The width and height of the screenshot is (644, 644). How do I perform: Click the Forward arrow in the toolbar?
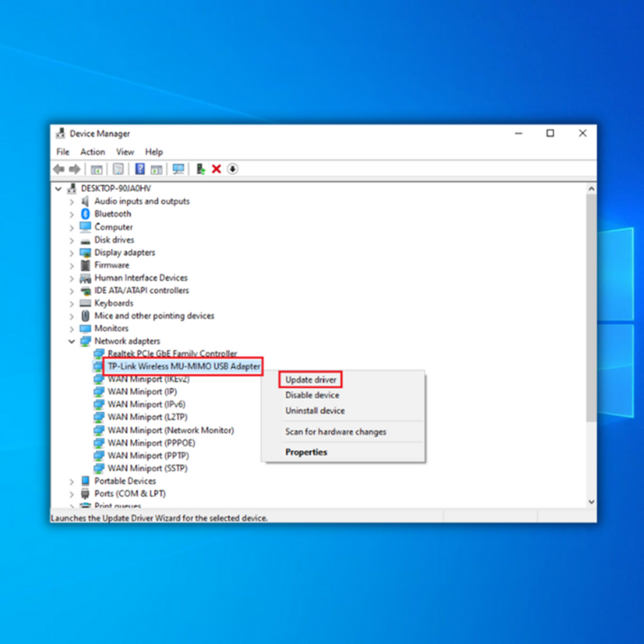[75, 169]
